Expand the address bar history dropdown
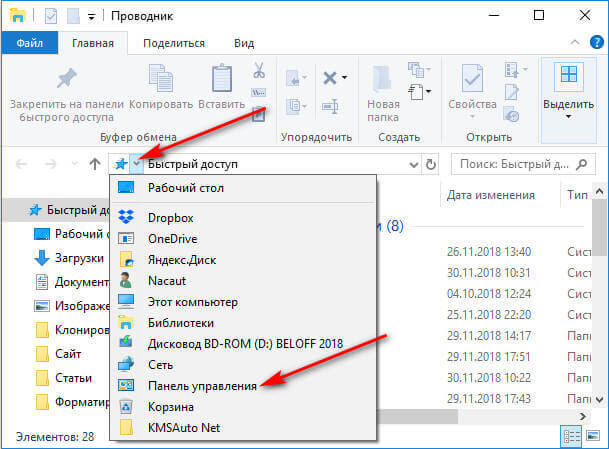Screen dimensions: 609x449 414,165
